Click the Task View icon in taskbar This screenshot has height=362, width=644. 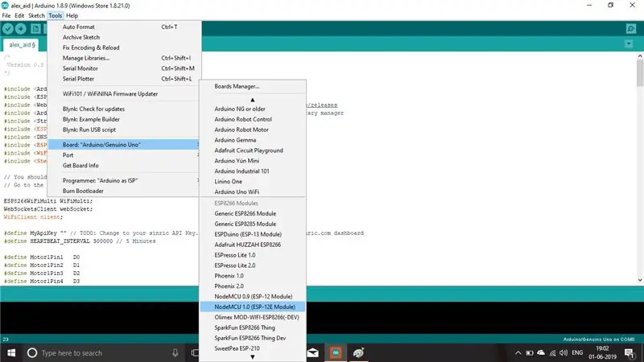click(195, 352)
